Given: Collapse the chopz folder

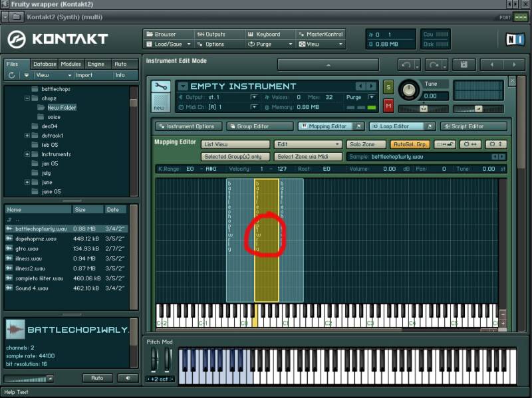Looking at the screenshot, I should point(27,98).
